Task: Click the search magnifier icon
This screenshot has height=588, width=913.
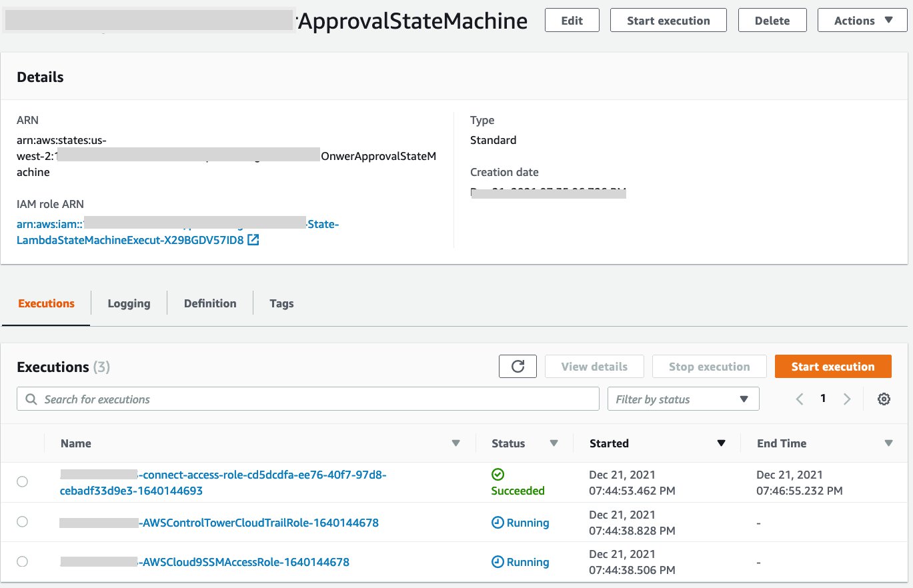Action: coord(31,399)
